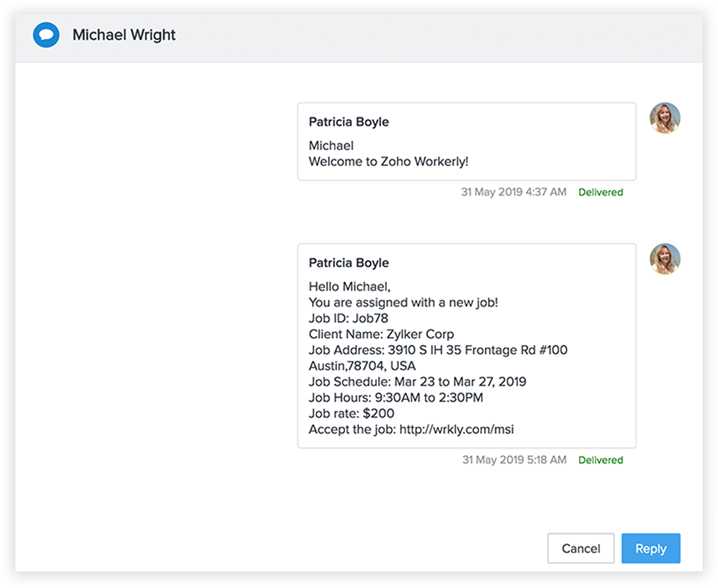Click the Job ID: Job78 line
The height and width of the screenshot is (588, 718).
[x=348, y=318]
